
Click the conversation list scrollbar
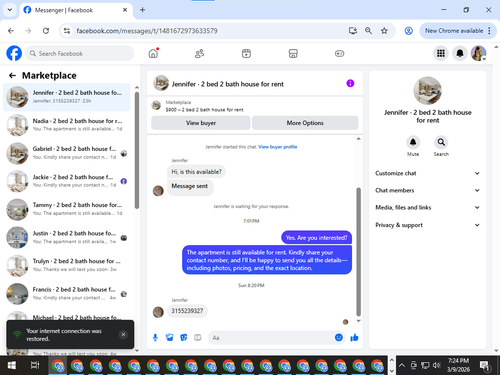click(x=137, y=150)
